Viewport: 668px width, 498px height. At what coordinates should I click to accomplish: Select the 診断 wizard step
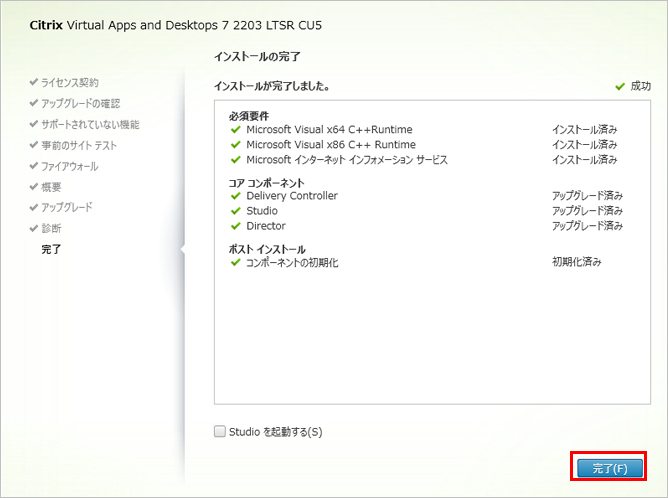51,228
